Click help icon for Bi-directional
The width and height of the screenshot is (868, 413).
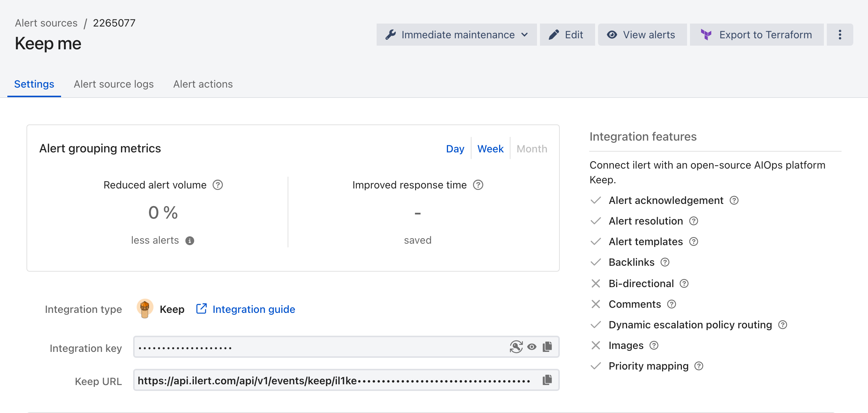684,283
